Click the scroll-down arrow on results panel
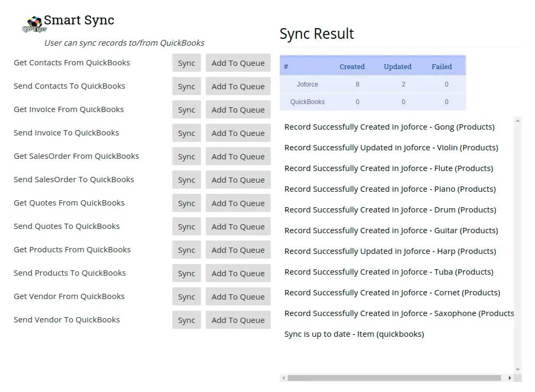This screenshot has width=535, height=392. tap(516, 370)
